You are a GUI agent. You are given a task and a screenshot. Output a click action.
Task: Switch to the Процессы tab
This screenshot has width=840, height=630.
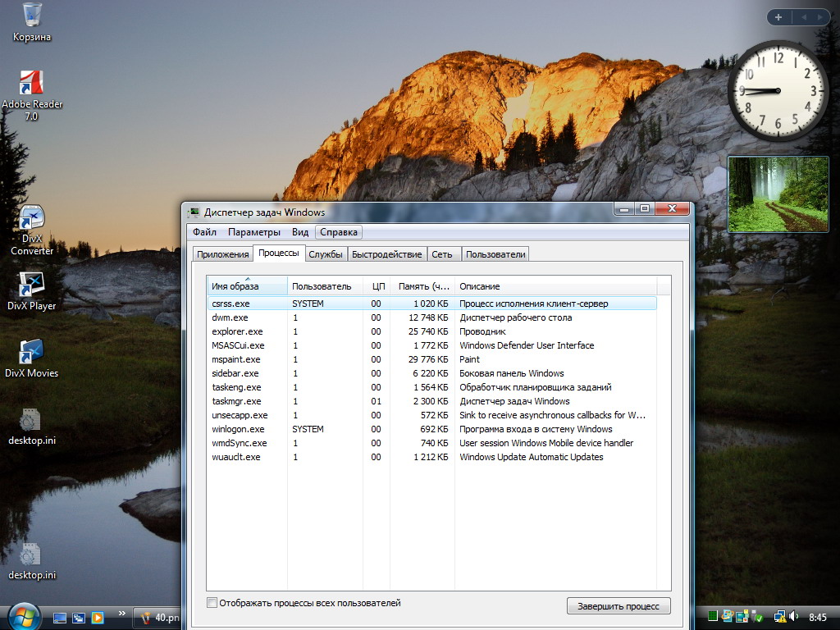click(x=279, y=253)
